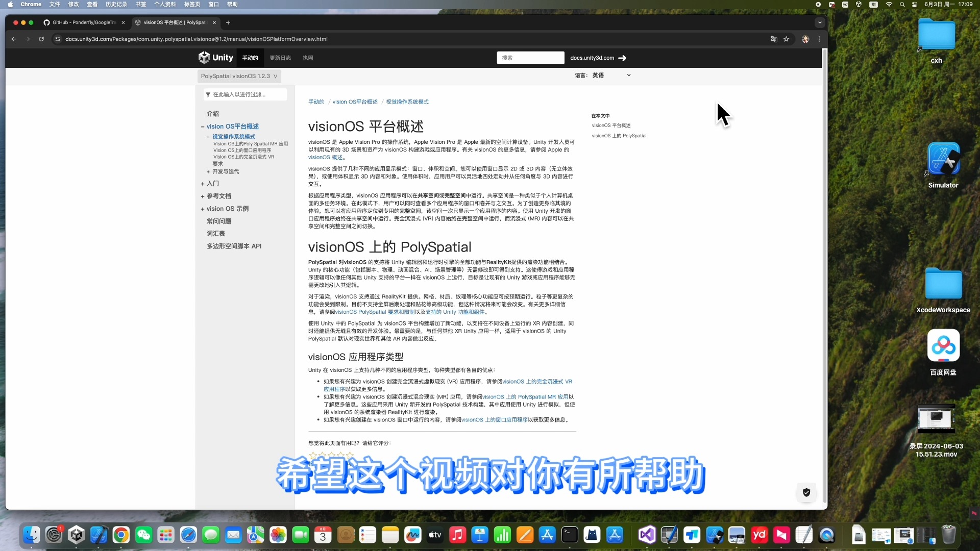Click the translate page icon in address bar
The width and height of the screenshot is (980, 551).
[x=774, y=39]
